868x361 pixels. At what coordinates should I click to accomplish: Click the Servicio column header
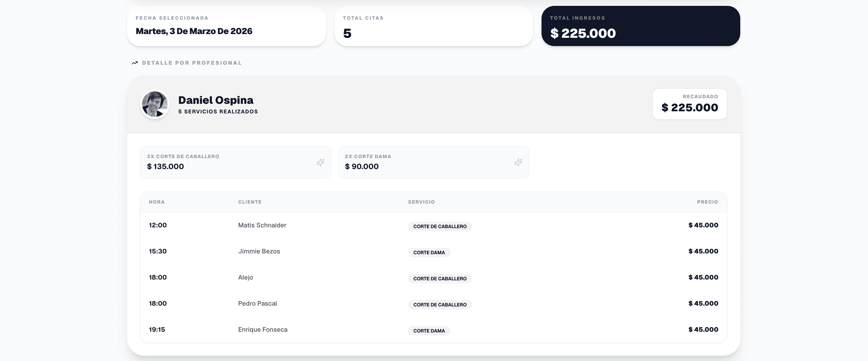coord(421,202)
